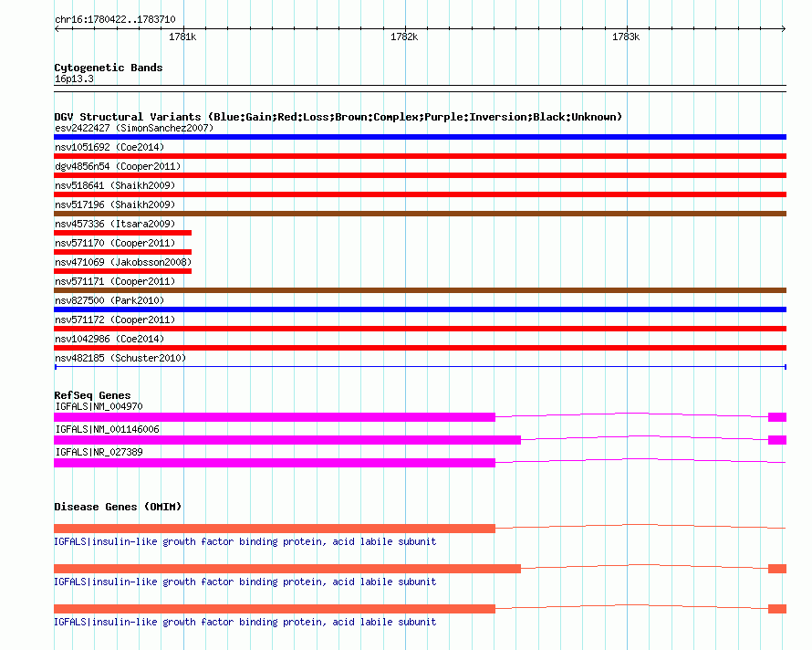Select the blue nsv827500 gain bar
Screen dimensions: 812x650
420,309
